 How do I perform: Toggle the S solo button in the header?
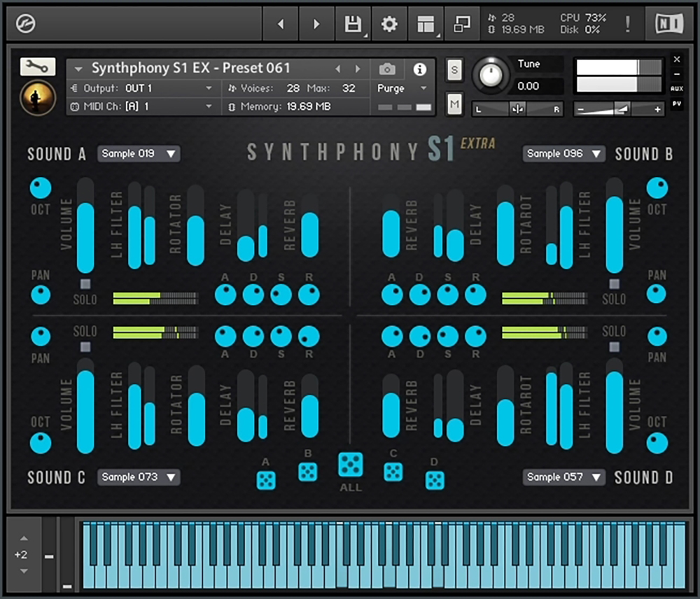[454, 70]
